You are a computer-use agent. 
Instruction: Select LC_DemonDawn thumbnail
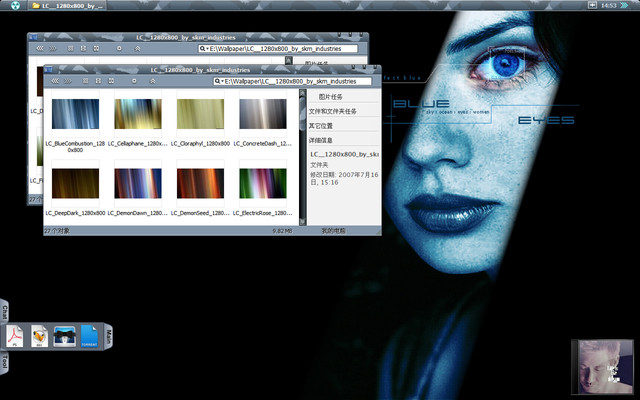tap(138, 183)
